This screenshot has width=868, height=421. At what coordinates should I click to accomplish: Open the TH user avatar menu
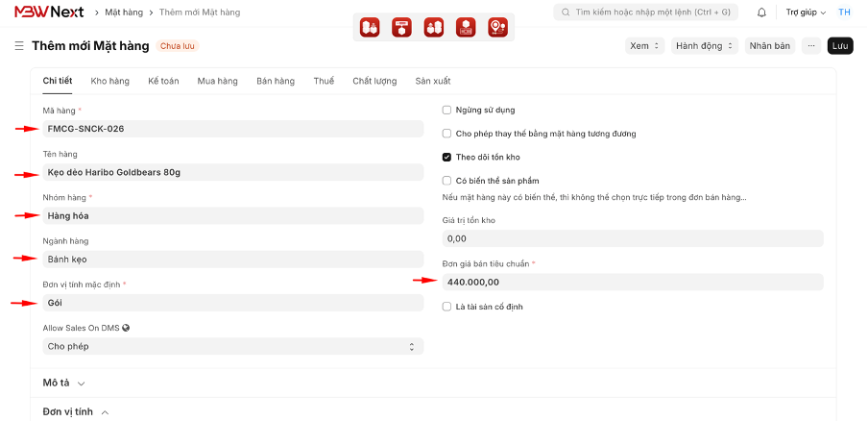pos(844,12)
